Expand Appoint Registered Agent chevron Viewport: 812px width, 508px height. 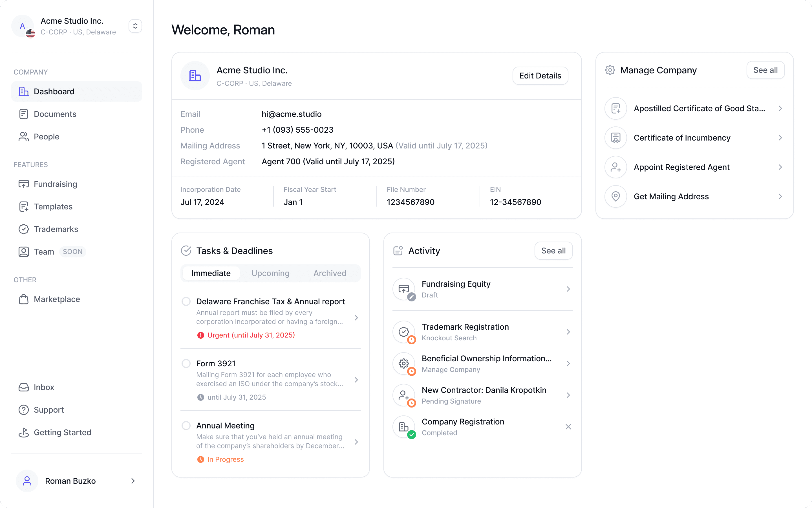[780, 167]
